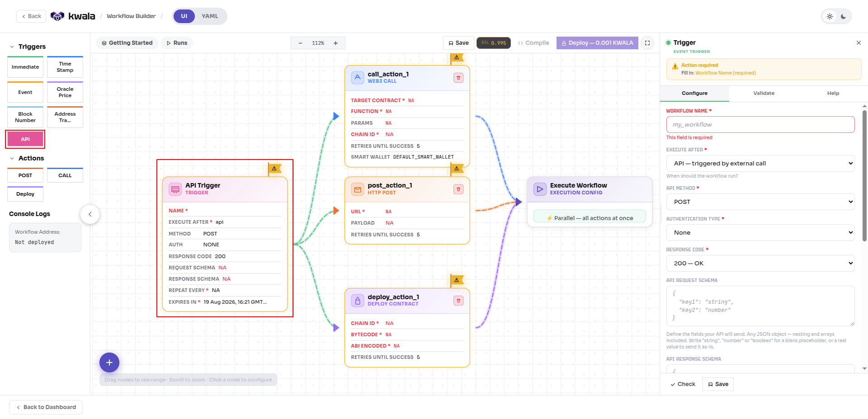Select the Event trigger
The width and height of the screenshot is (868, 419).
click(x=25, y=92)
